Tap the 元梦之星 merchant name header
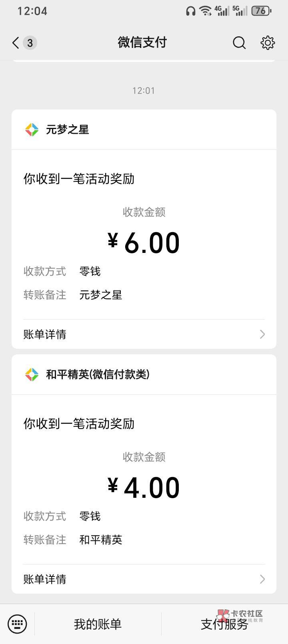This screenshot has width=288, height=644. pyautogui.click(x=67, y=129)
